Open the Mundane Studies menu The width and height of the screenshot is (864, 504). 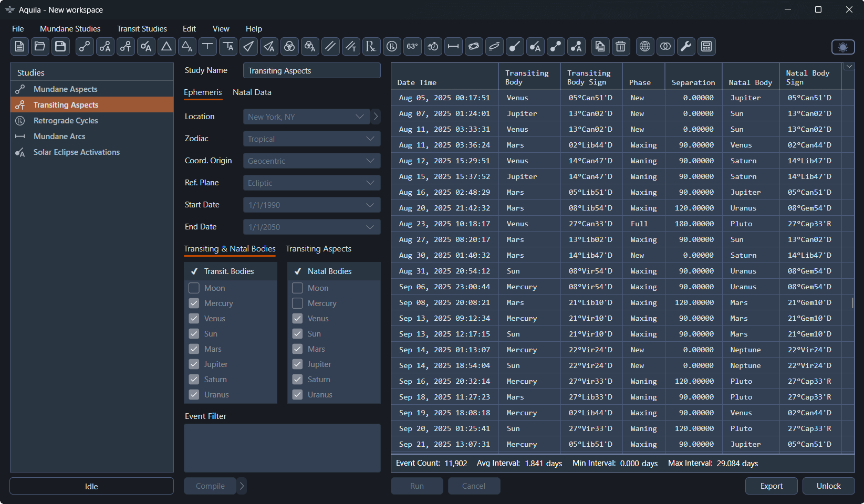[x=70, y=29]
